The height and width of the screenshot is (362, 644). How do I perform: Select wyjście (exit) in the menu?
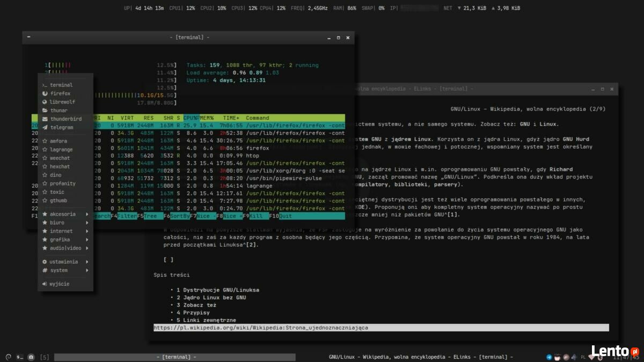point(65,284)
